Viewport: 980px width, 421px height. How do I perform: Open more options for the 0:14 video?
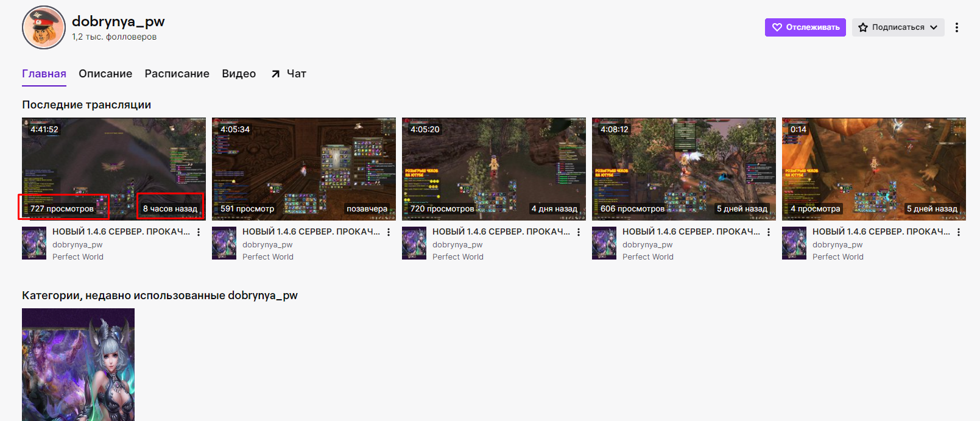959,232
